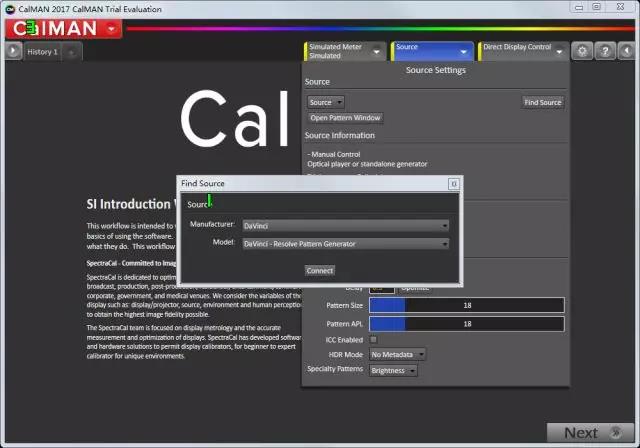Screen dimensions: 640x448
Task: Open the CalMAN logo main menu arrow
Action: pyautogui.click(x=111, y=29)
